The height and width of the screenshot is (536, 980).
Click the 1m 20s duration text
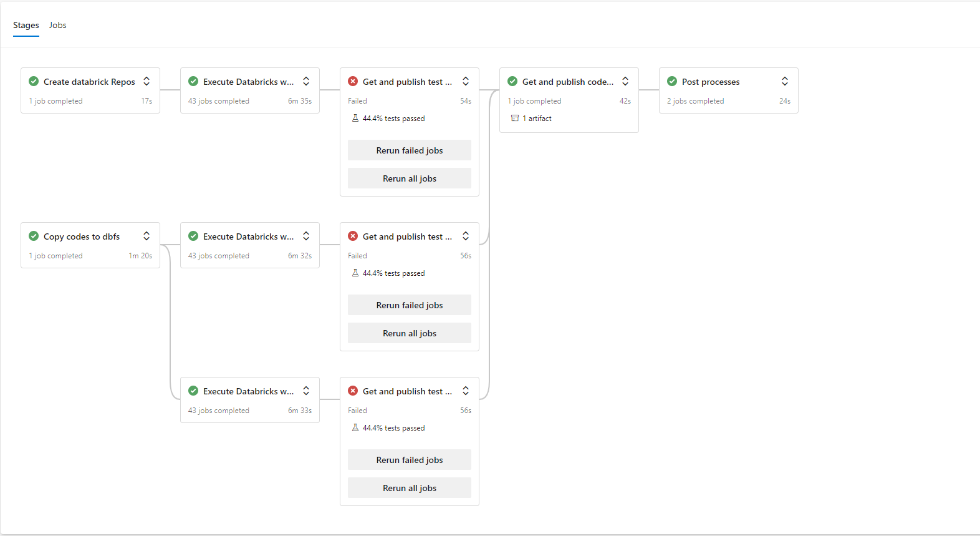[x=140, y=256]
